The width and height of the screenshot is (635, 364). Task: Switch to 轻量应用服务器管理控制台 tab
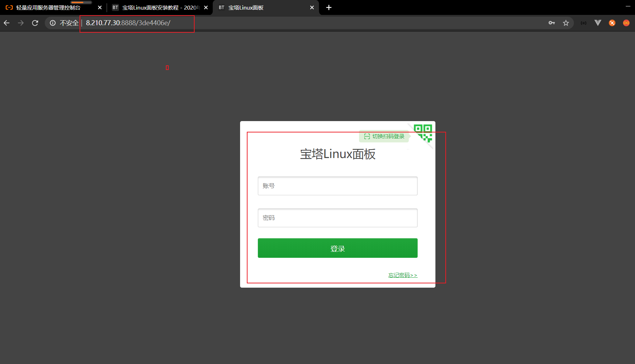[48, 7]
